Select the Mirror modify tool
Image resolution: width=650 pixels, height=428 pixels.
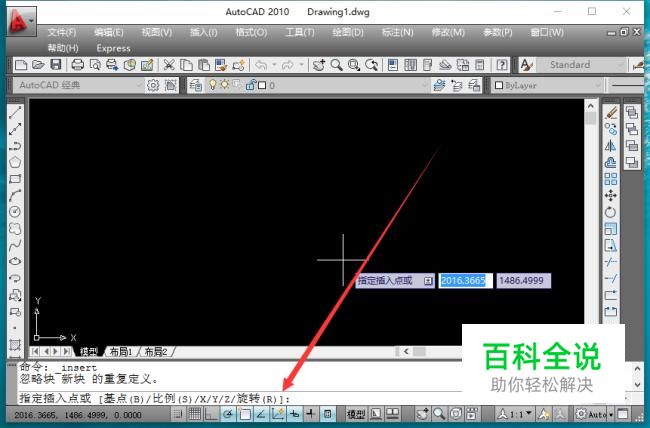[x=611, y=146]
